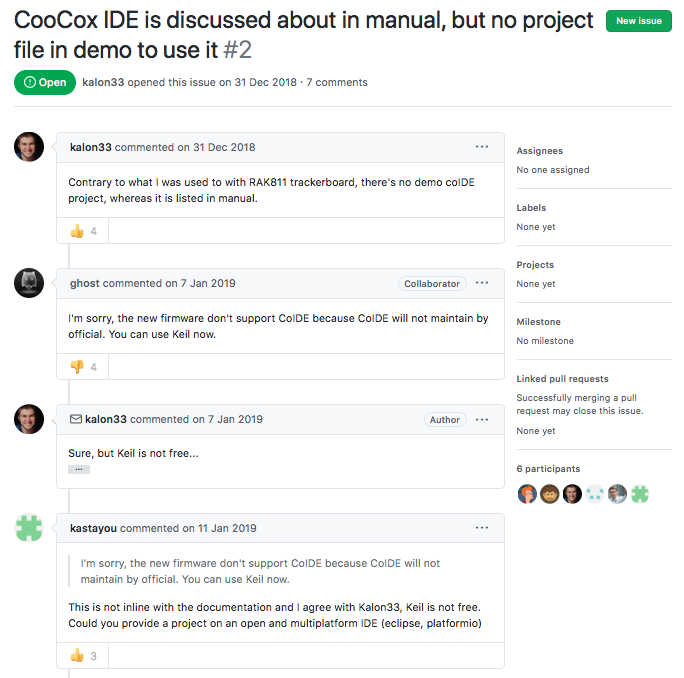Click the kastayou username link
This screenshot has height=678, width=684.
(93, 528)
